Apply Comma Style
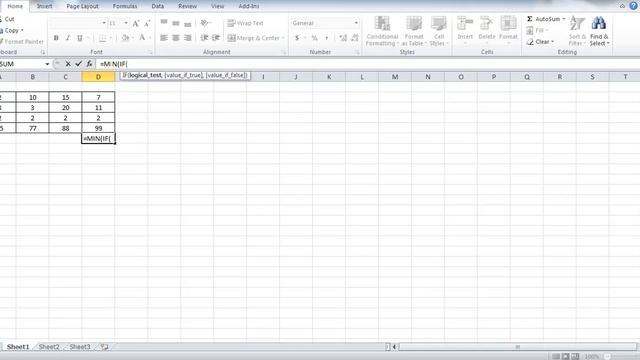 click(x=327, y=38)
